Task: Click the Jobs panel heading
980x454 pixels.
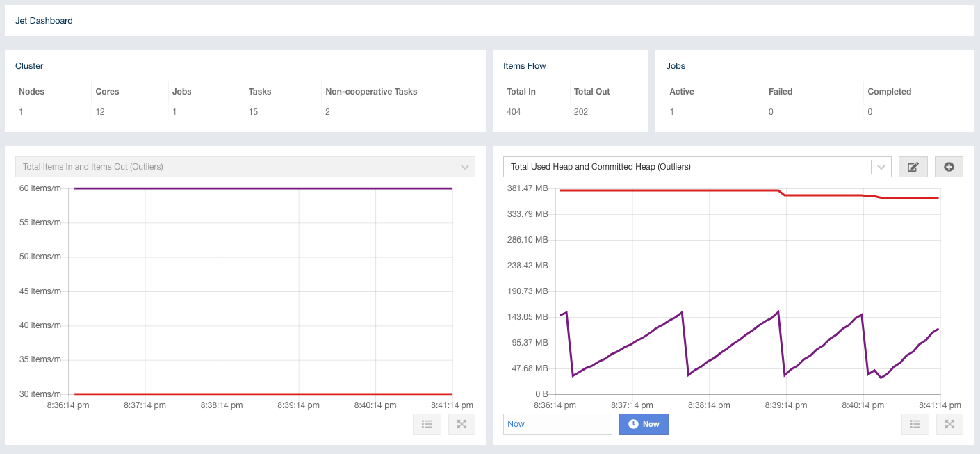Action: [675, 66]
